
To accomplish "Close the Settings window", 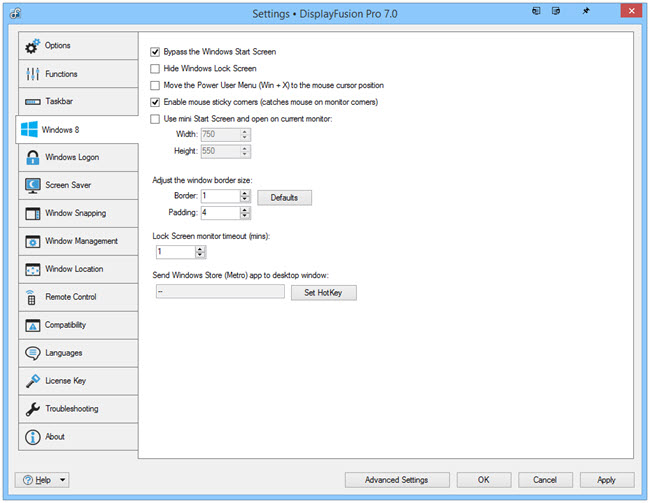I will (x=631, y=11).
